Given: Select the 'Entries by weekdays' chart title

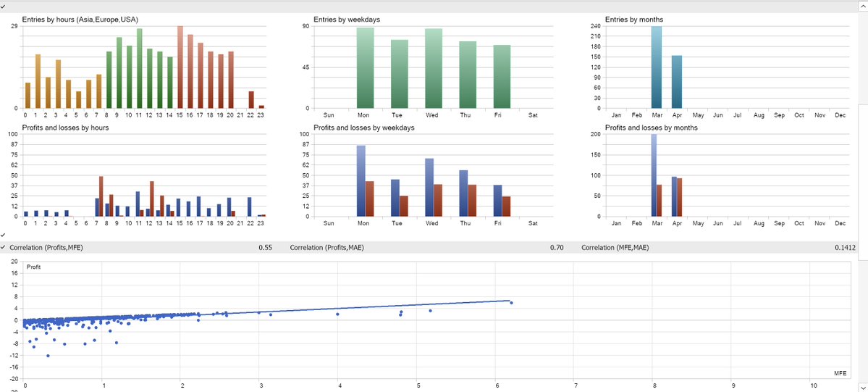Looking at the screenshot, I should [x=347, y=20].
